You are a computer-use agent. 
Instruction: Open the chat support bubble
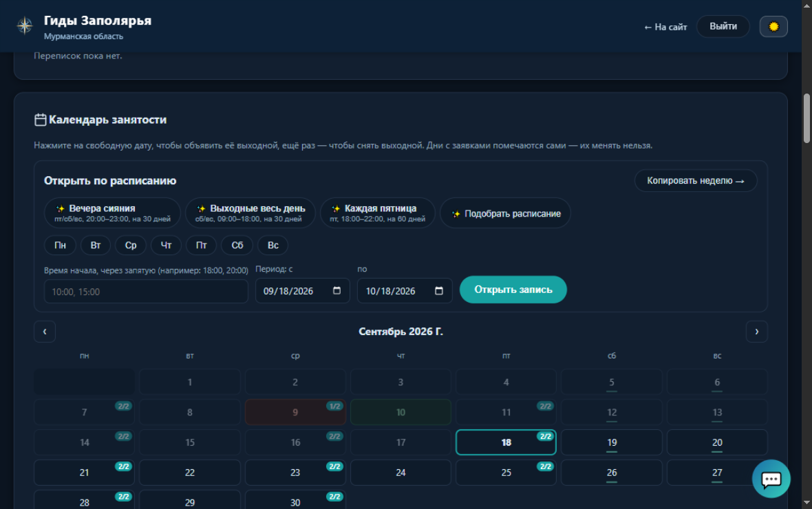[x=771, y=479]
